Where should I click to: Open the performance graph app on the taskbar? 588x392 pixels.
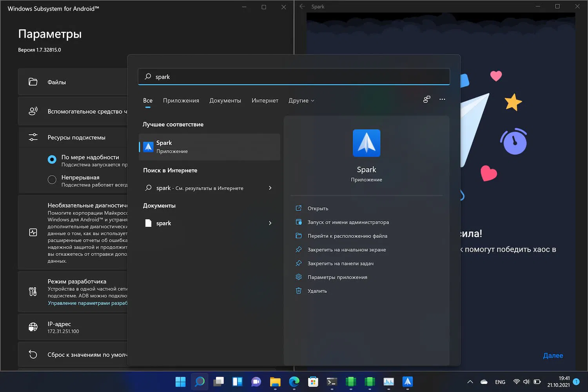[388, 381]
